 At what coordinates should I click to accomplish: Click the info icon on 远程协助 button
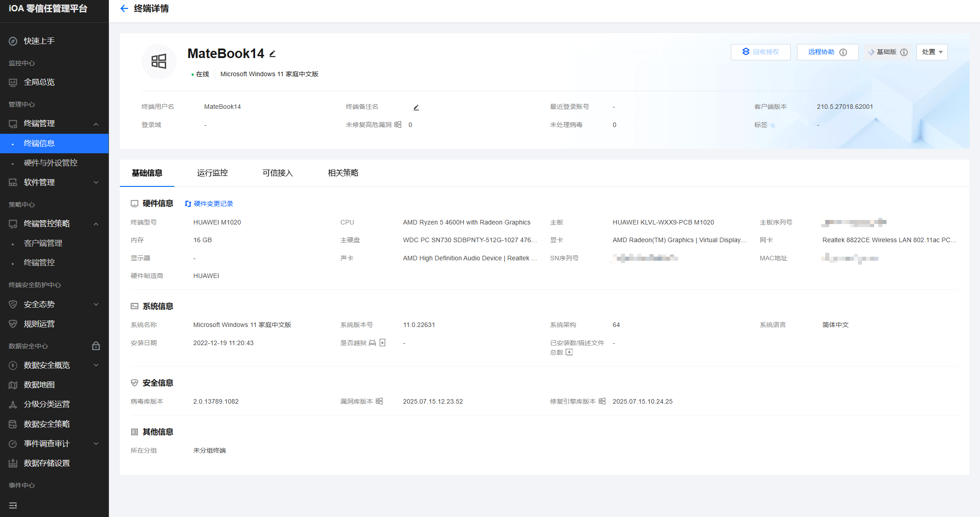pos(843,52)
